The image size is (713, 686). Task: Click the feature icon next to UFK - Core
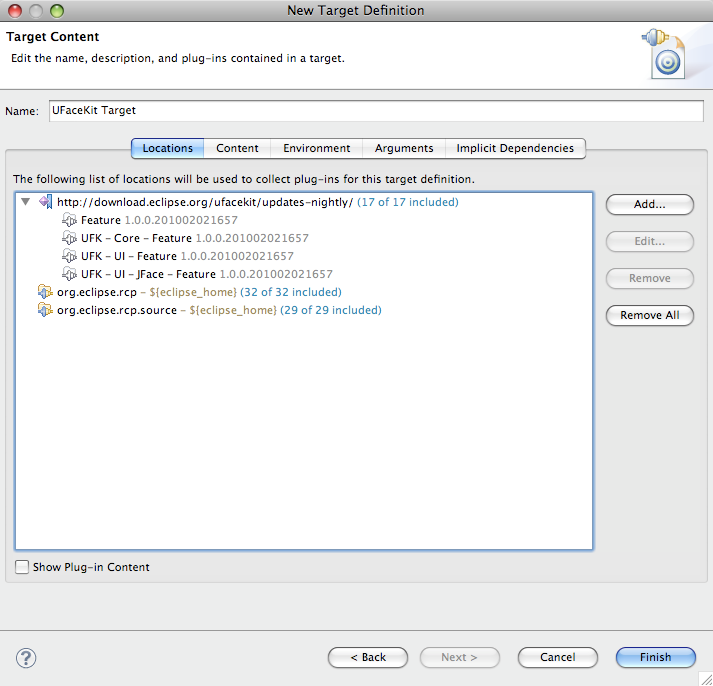click(x=69, y=238)
